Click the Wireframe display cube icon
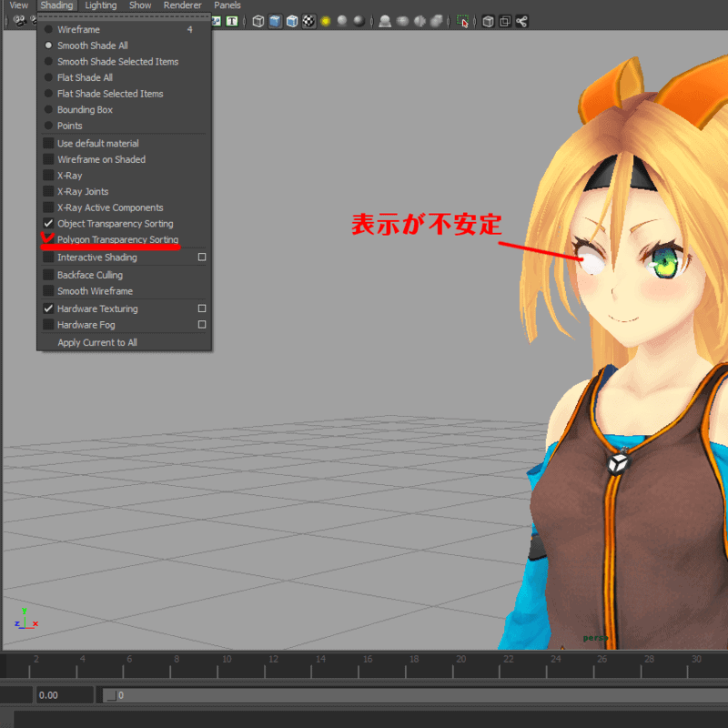This screenshot has height=728, width=728. pos(258,21)
